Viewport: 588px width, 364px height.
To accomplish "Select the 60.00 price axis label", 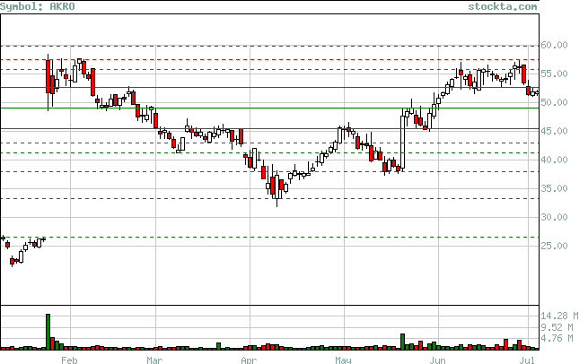I will (554, 45).
